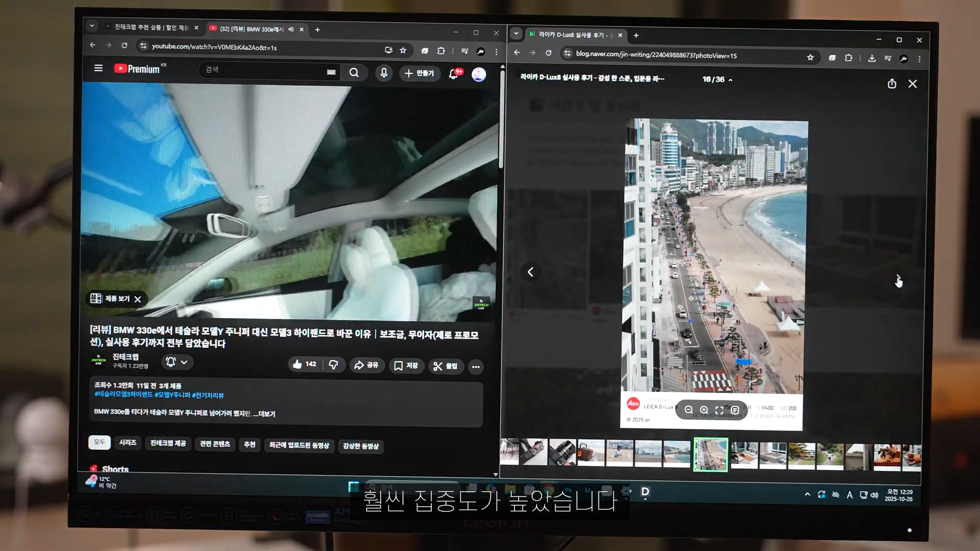The image size is (980, 551).
Task: Click the 클립 clip button
Action: (446, 366)
